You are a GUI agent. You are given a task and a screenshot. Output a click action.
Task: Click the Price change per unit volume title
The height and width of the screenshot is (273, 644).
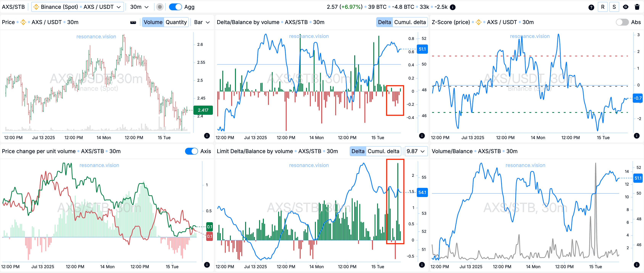coord(39,151)
